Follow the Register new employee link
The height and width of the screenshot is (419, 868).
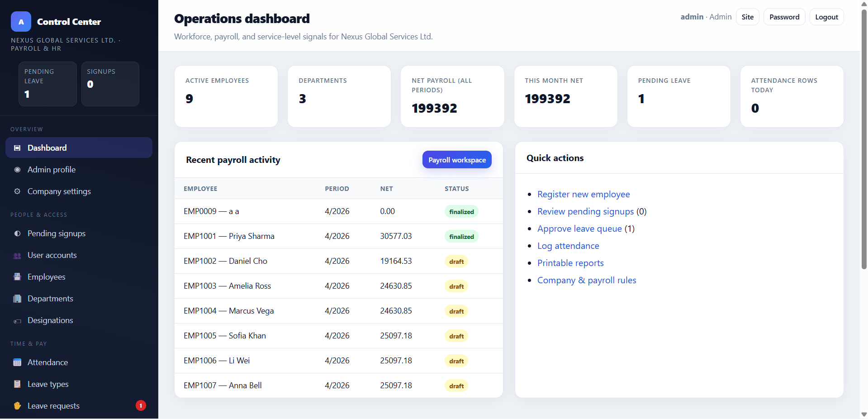pyautogui.click(x=583, y=194)
